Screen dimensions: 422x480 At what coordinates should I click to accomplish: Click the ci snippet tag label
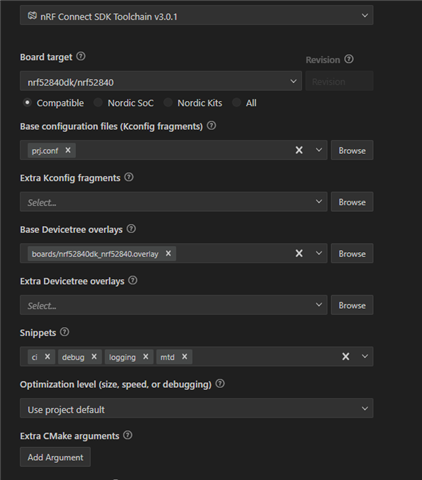[34, 357]
